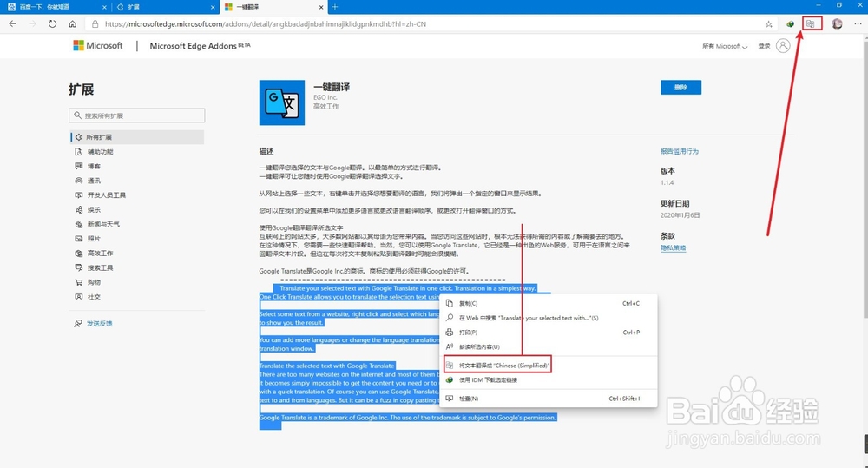The height and width of the screenshot is (468, 868).
Task: Go back with the browser back arrow
Action: (x=12, y=23)
